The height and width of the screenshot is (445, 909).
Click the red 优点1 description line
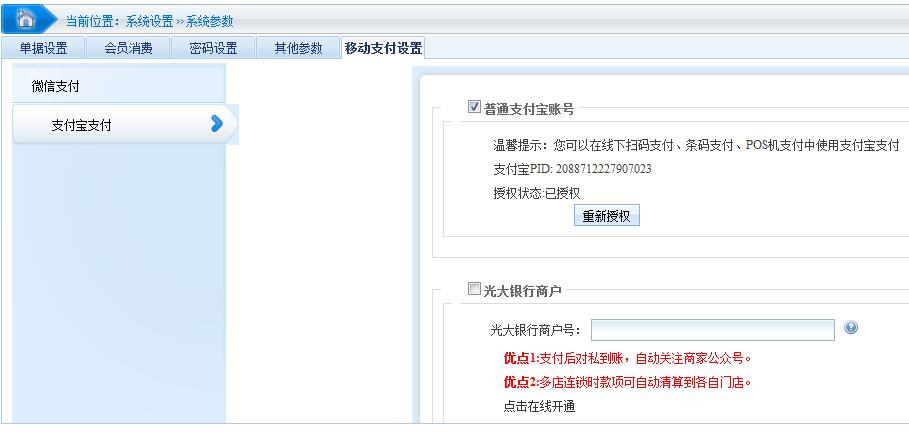click(x=627, y=358)
